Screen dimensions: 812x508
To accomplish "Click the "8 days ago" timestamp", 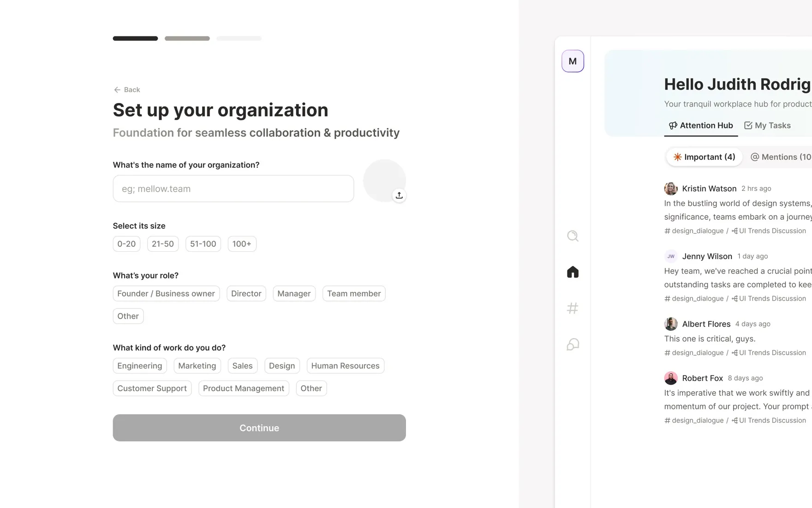I will point(745,378).
